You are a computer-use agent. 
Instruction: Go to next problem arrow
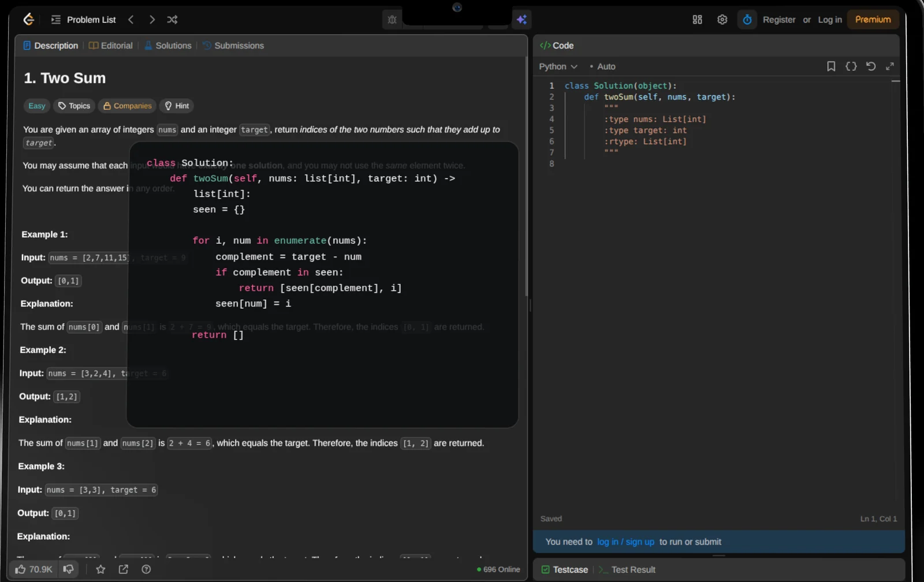[x=152, y=20]
